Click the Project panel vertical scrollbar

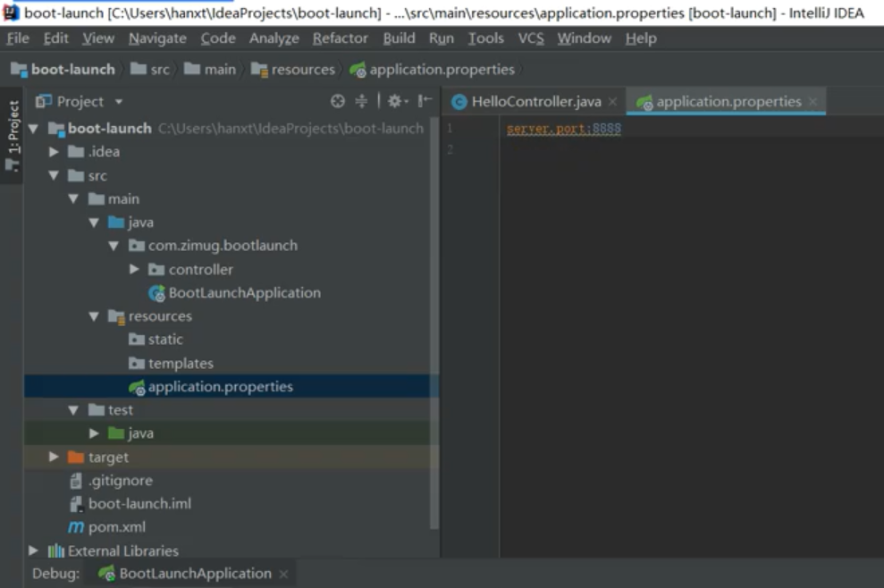434,323
